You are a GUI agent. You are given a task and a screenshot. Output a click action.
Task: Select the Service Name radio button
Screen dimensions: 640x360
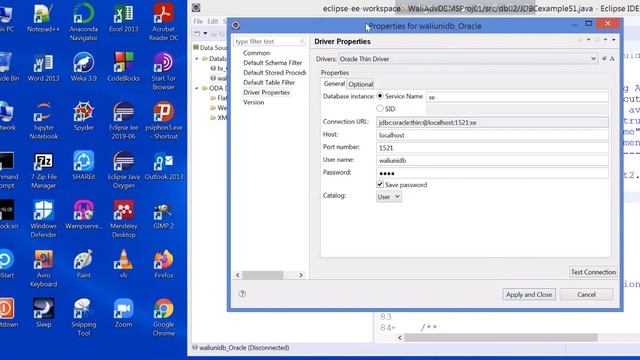pyautogui.click(x=380, y=96)
